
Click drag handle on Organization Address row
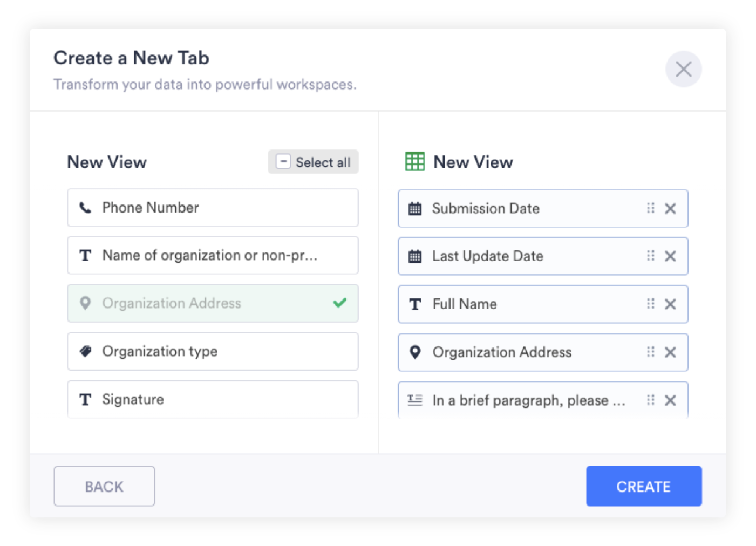(x=651, y=352)
